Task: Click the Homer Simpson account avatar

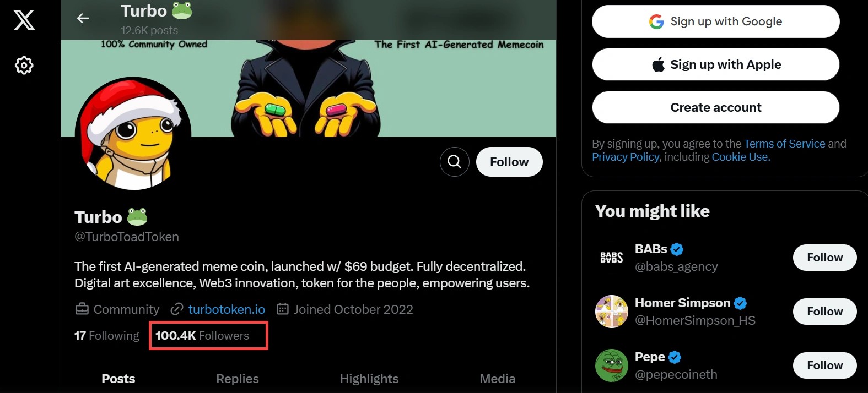Action: point(611,312)
